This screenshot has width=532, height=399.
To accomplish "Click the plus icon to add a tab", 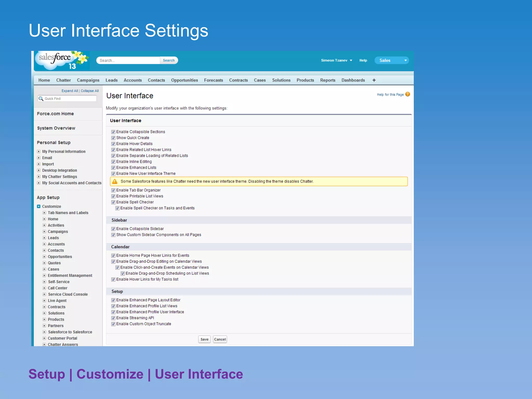I will click(x=374, y=80).
